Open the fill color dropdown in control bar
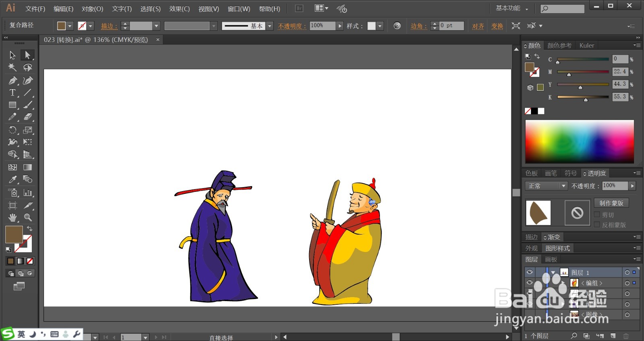This screenshot has width=644, height=341. tap(70, 26)
